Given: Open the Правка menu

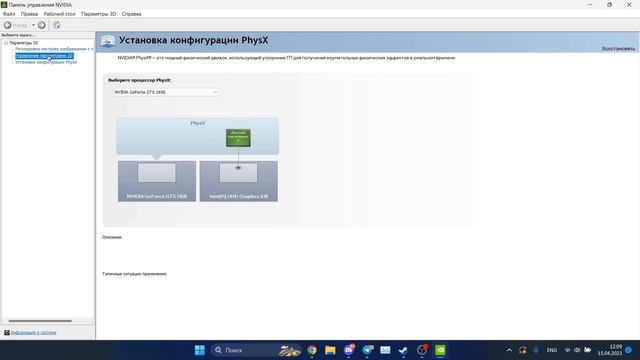Looking at the screenshot, I should coord(29,14).
